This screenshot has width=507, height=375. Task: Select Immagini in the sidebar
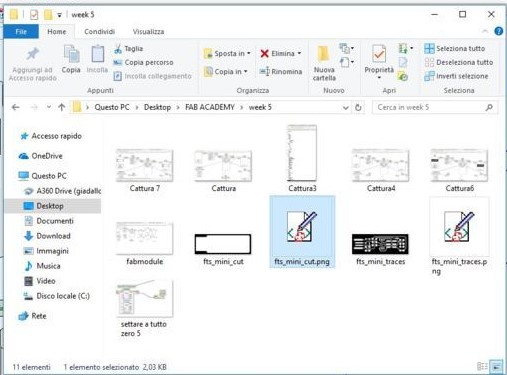pos(46,251)
